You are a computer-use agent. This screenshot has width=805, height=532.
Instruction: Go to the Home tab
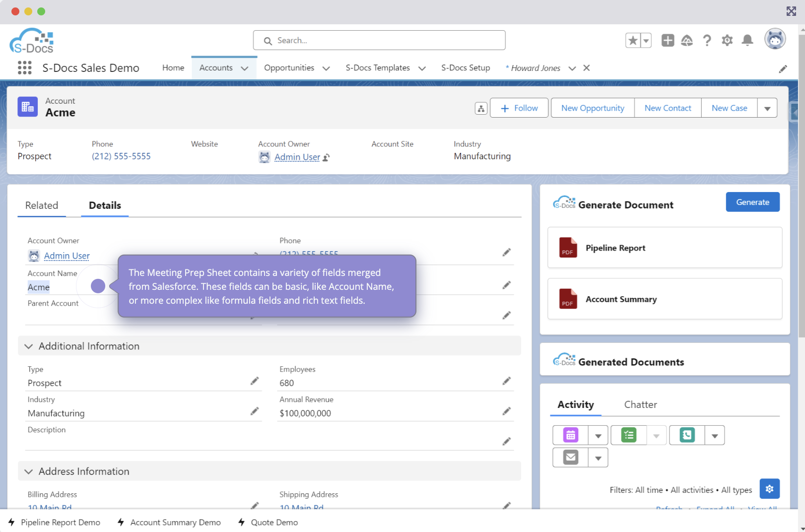coord(173,68)
